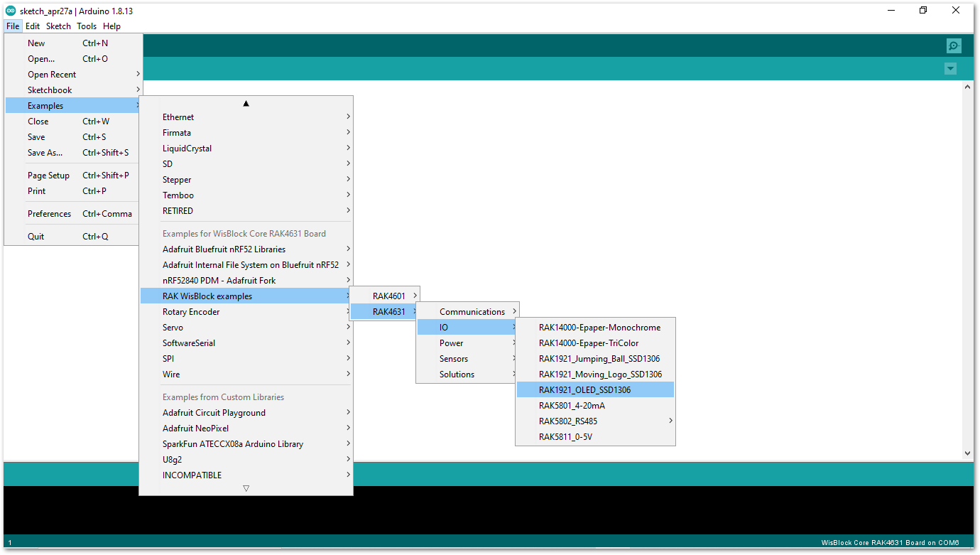Viewport: 980px width, 555px height.
Task: Open Power examples category
Action: [x=468, y=343]
